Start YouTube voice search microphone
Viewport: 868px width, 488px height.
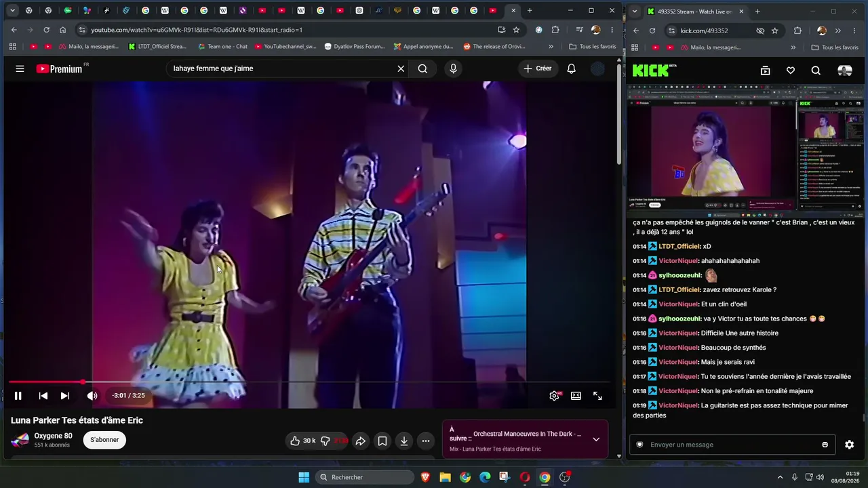pos(453,68)
